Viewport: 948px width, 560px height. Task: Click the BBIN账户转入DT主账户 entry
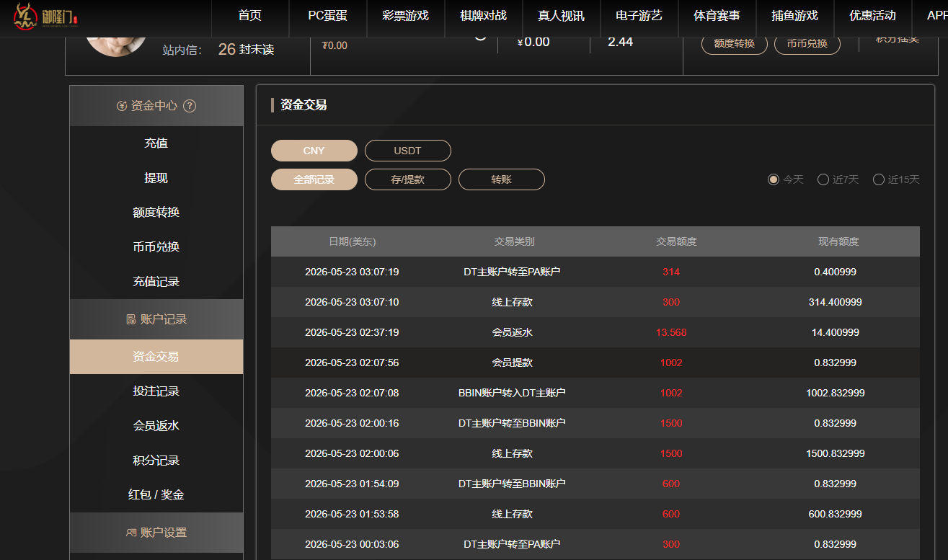[512, 394]
